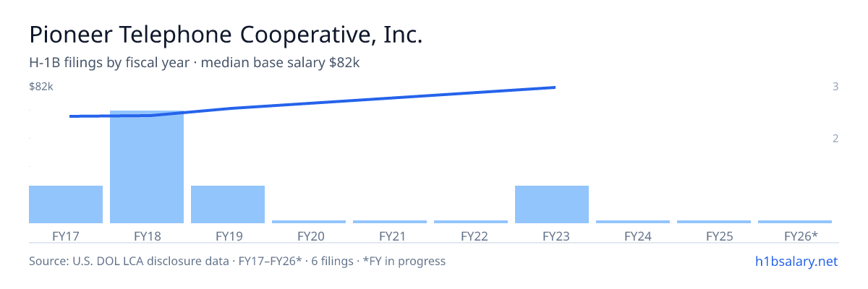Select the small FY24 bar

[x=633, y=222]
